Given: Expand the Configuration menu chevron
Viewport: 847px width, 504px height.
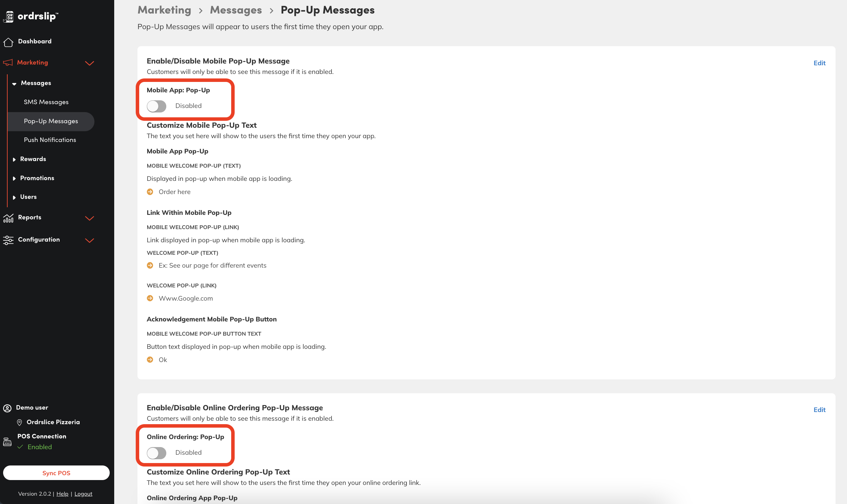Looking at the screenshot, I should pos(90,240).
